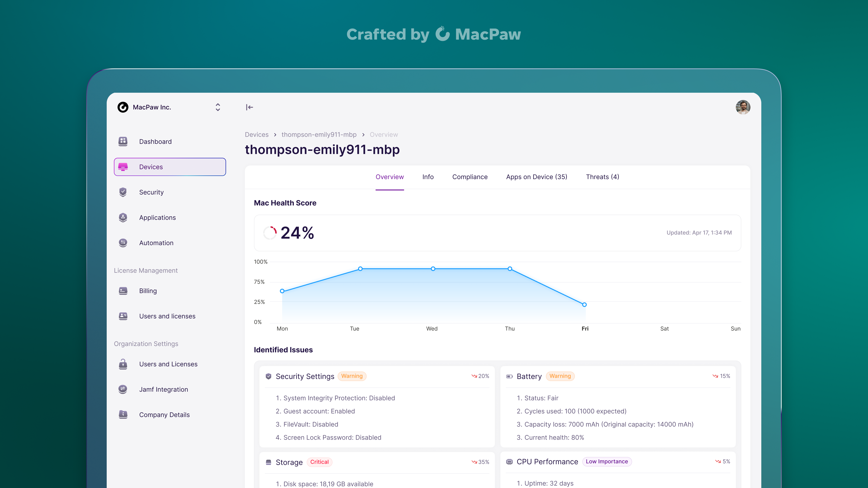Open Users and licenses under License Management

click(x=167, y=316)
